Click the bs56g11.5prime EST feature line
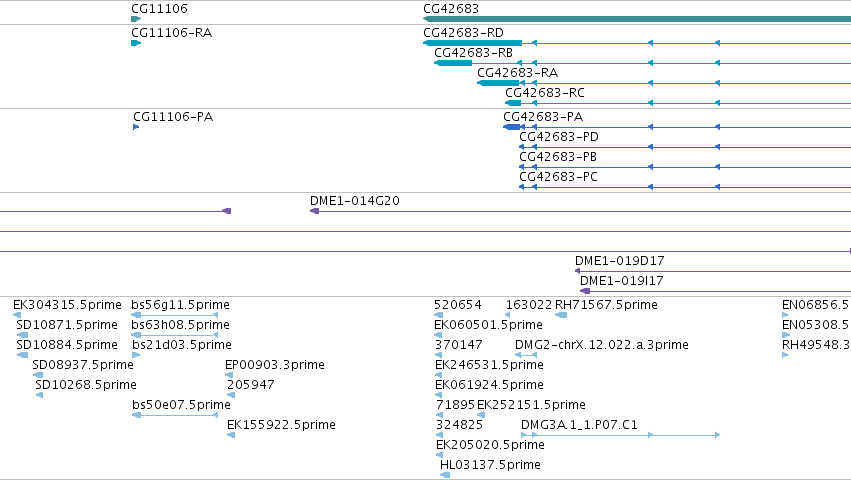The width and height of the screenshot is (851, 480). 175,315
